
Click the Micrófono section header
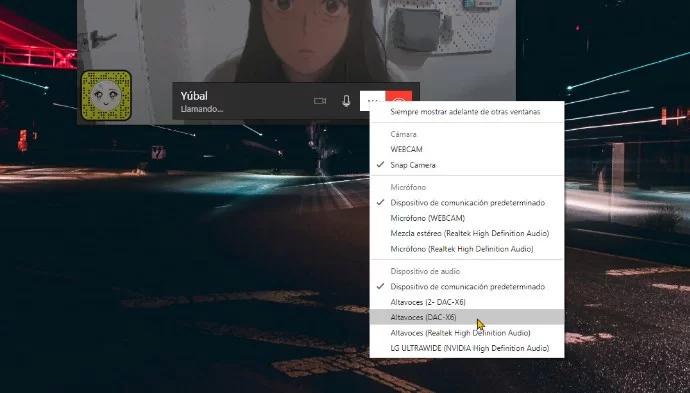click(408, 187)
